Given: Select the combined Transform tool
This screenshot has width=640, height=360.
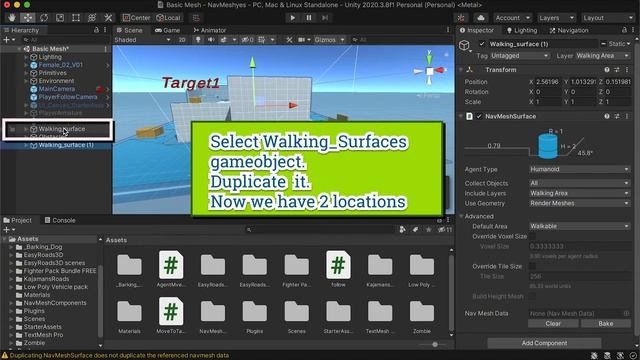Looking at the screenshot, I should 92,18.
